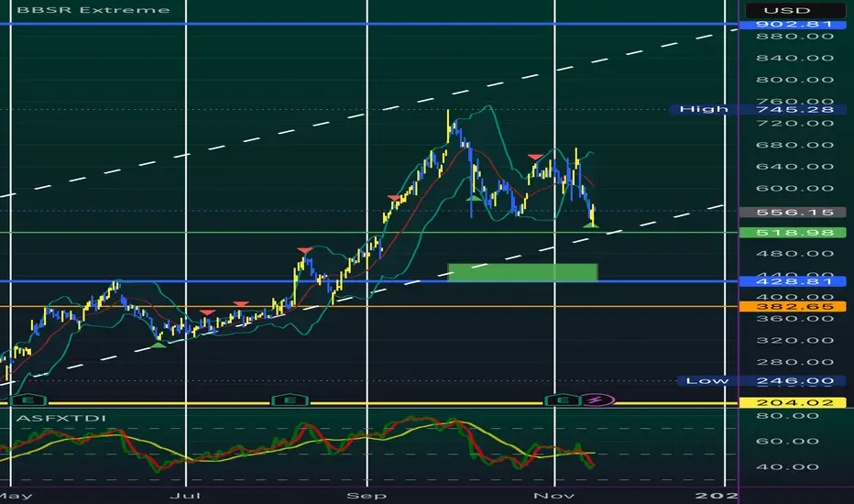Image resolution: width=854 pixels, height=504 pixels.
Task: Click the purple lightning bolt event icon
Action: pos(597,401)
